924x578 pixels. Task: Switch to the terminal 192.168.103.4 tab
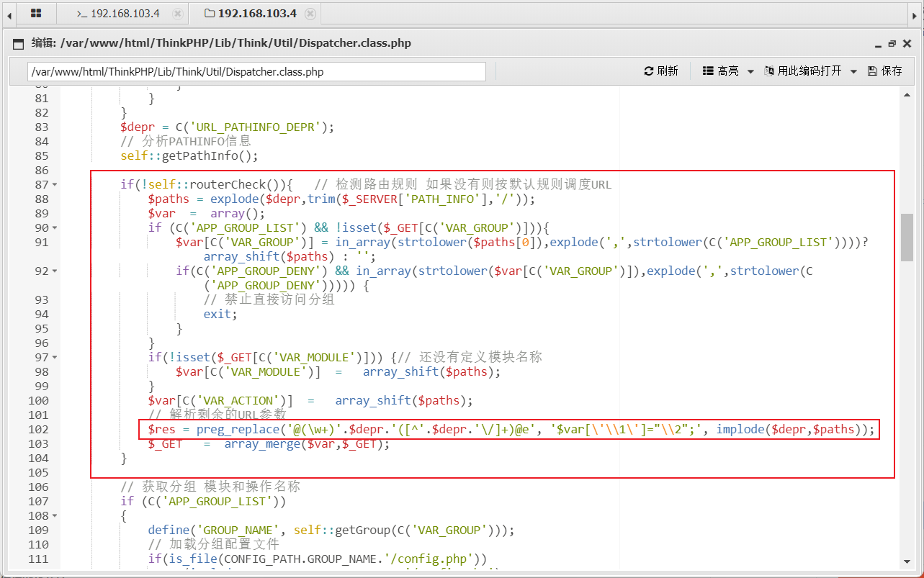pyautogui.click(x=120, y=13)
